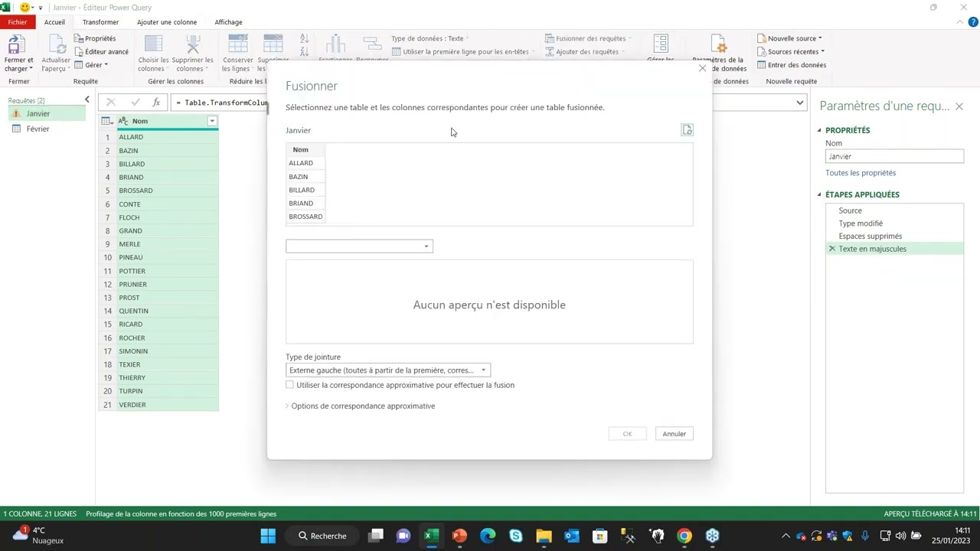980x551 pixels.
Task: Collapse the PROPRIÉTÉS section
Action: tap(819, 130)
